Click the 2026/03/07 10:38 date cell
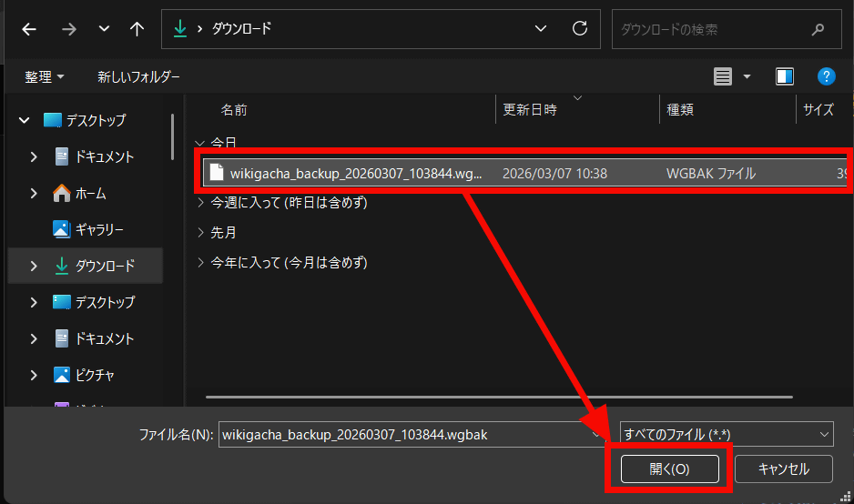Screen dimensions: 854x504 click(x=554, y=174)
